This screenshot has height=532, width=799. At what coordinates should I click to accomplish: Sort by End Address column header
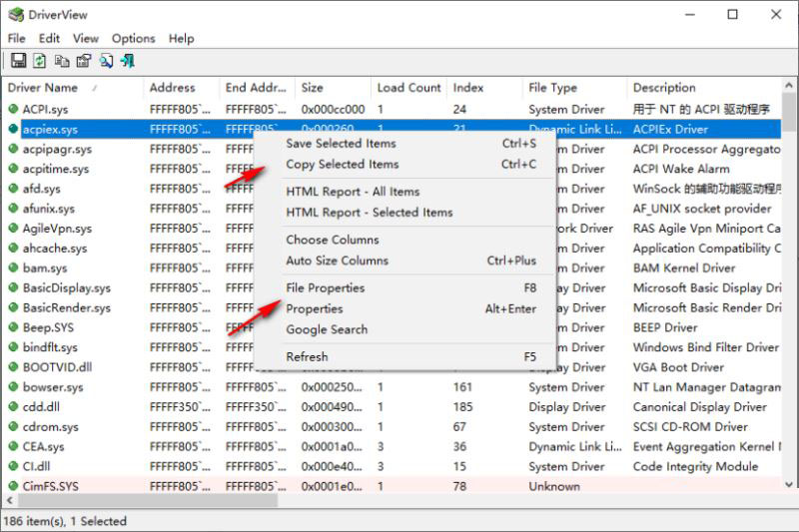coord(258,88)
